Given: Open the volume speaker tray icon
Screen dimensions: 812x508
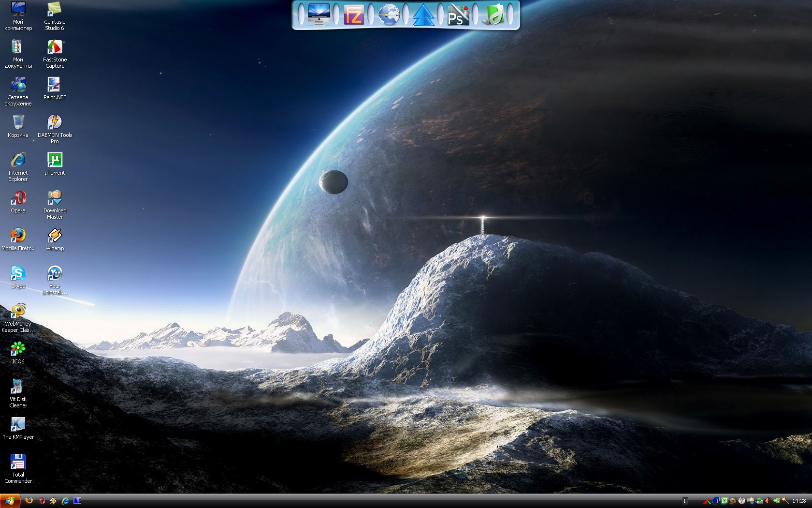Looking at the screenshot, I should [768, 501].
